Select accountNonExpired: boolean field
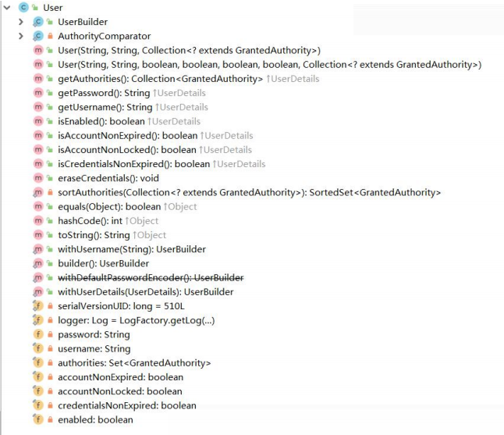Screen dimensions: 504x435 [120, 376]
